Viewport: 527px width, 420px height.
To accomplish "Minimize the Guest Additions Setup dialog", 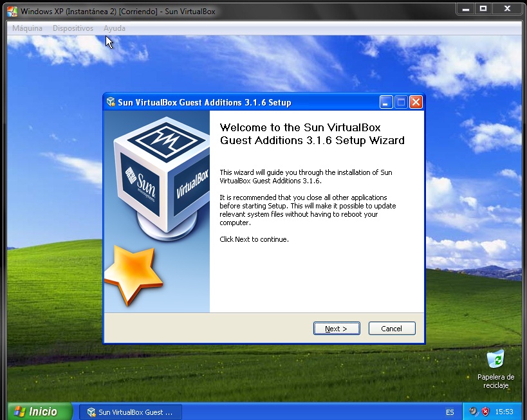I will click(x=386, y=102).
